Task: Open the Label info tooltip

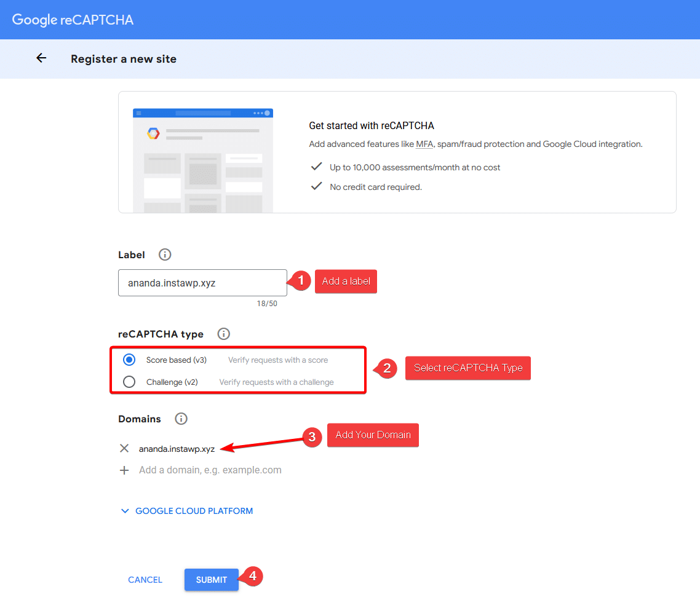Action: (164, 254)
